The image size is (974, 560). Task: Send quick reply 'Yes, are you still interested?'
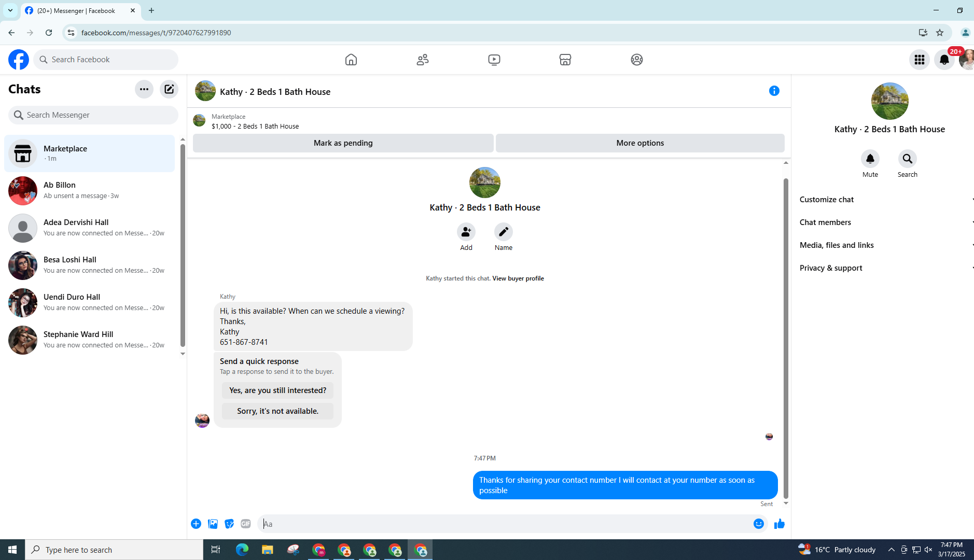click(278, 390)
